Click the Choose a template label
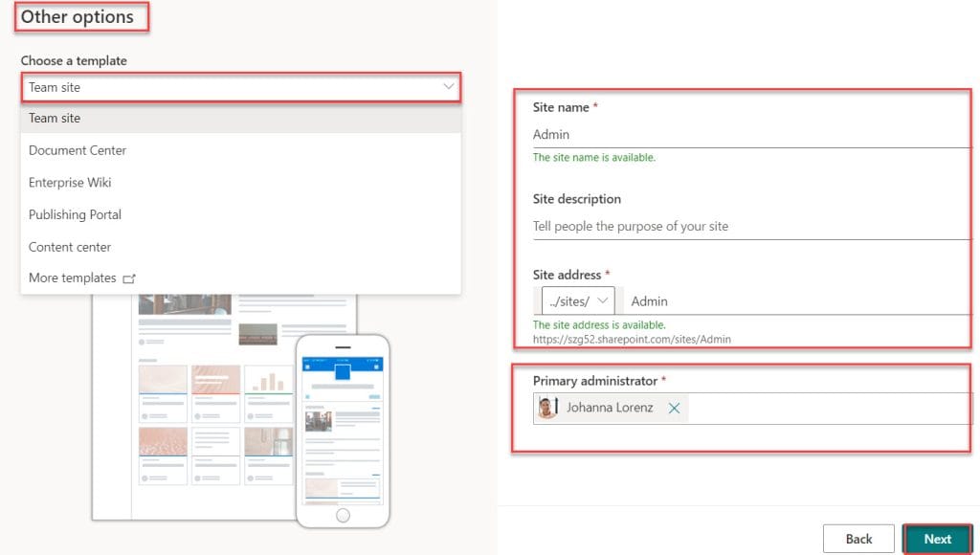This screenshot has height=555, width=980. point(74,60)
